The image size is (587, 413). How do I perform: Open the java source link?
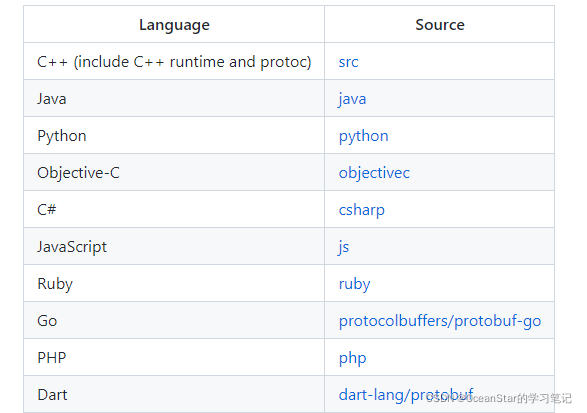(352, 99)
